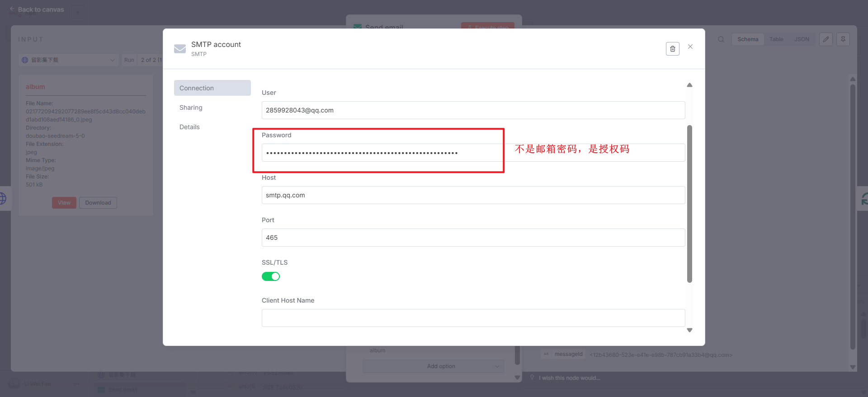Click the lightbulb icon near I wish this node

(x=532, y=378)
